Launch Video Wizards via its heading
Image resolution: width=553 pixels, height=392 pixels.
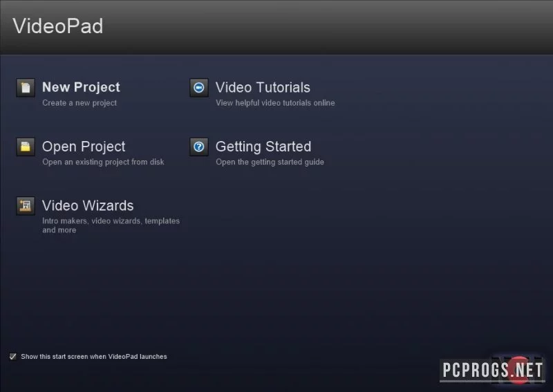tap(88, 206)
